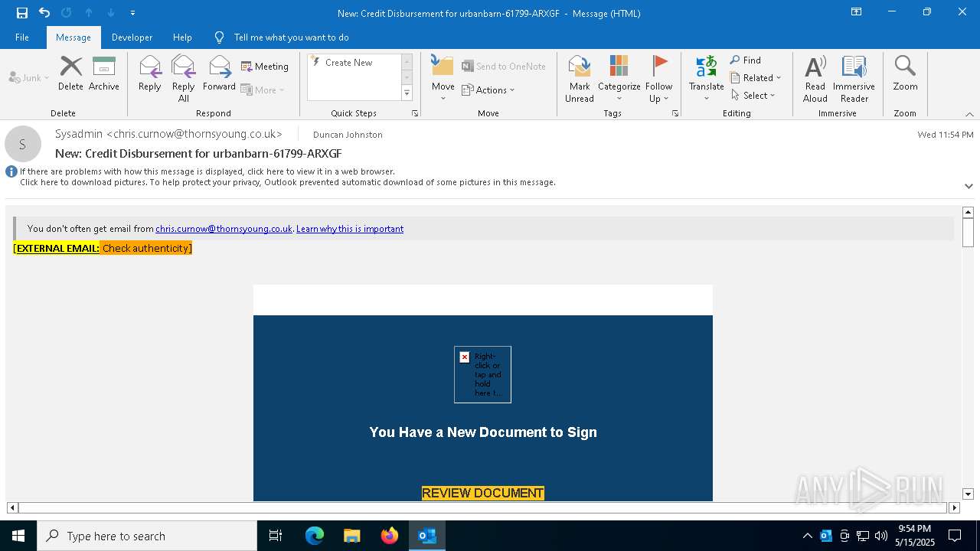Open the File tab
This screenshot has width=980, height=551.
[22, 37]
